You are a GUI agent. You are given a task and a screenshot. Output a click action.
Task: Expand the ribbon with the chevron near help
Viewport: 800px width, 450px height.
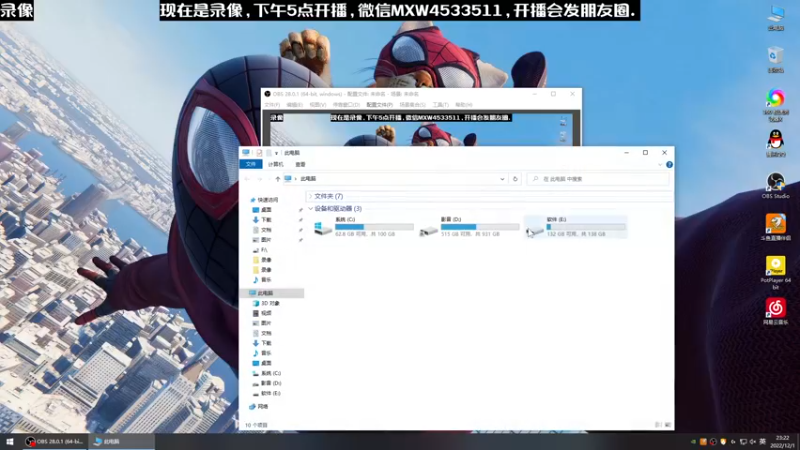(660, 164)
